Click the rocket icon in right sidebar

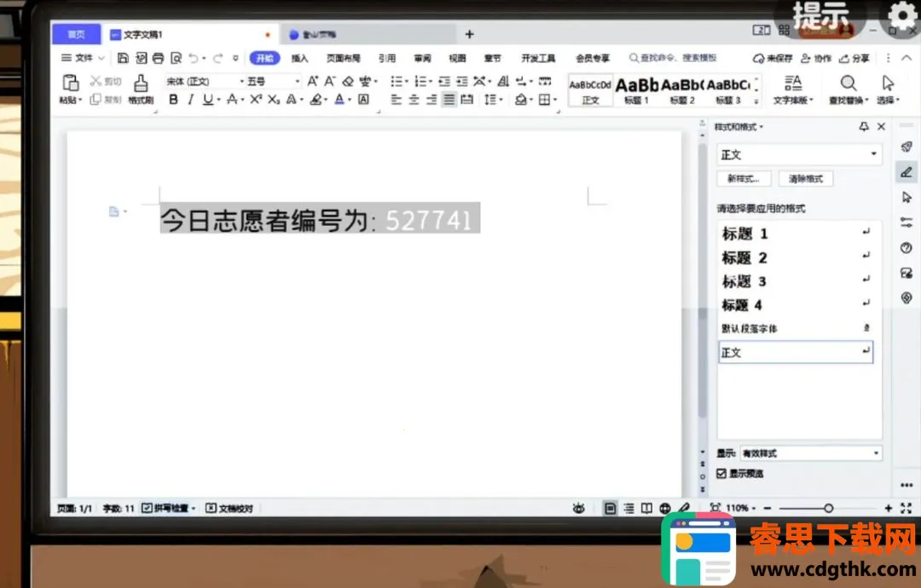tap(907, 147)
